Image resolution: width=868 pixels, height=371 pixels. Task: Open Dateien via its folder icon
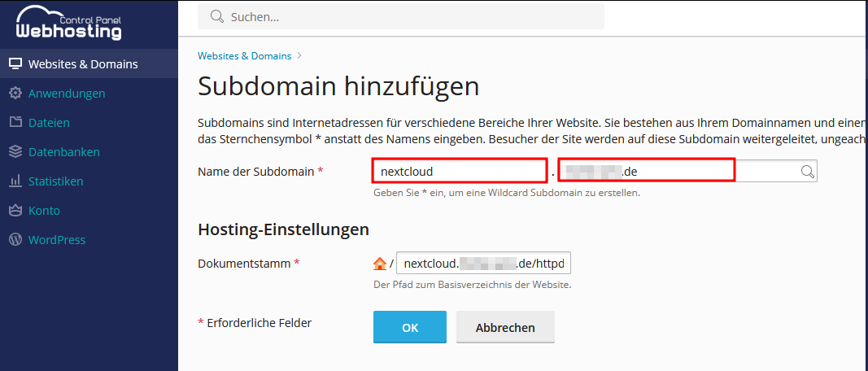click(x=15, y=123)
